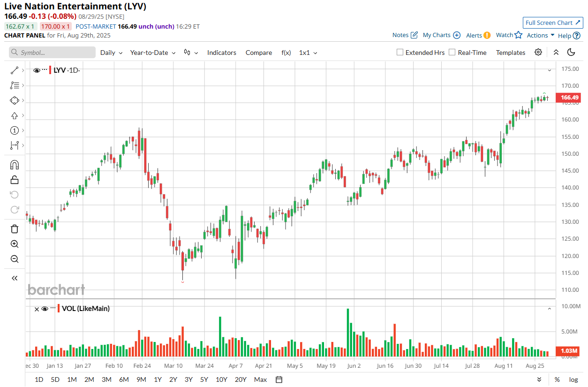Viewport: 588px width, 387px height.
Task: Open the custom date range calendar
Action: (x=279, y=379)
